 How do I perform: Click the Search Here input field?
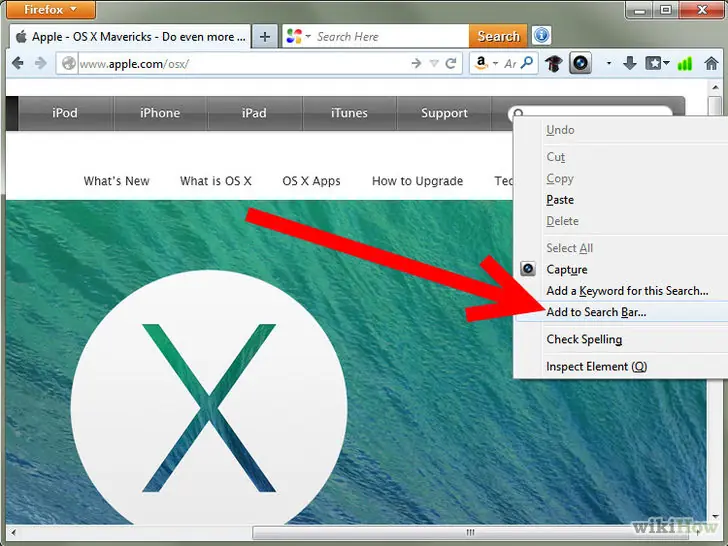tap(391, 36)
